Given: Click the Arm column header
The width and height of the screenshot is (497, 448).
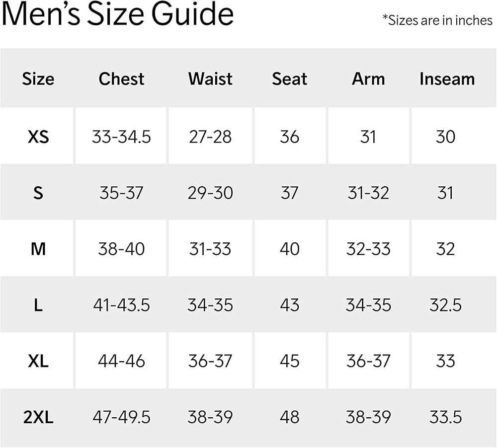Looking at the screenshot, I should point(368,79).
